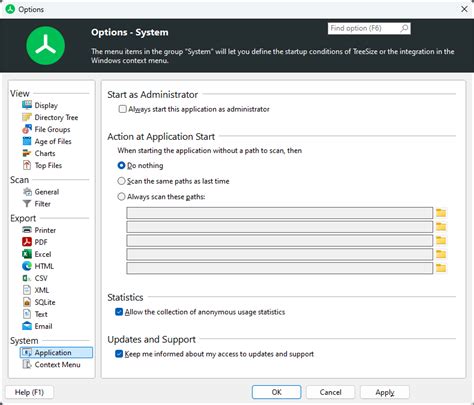Click the third scan path input field
Screen dimensions: 474x405
pyautogui.click(x=280, y=240)
